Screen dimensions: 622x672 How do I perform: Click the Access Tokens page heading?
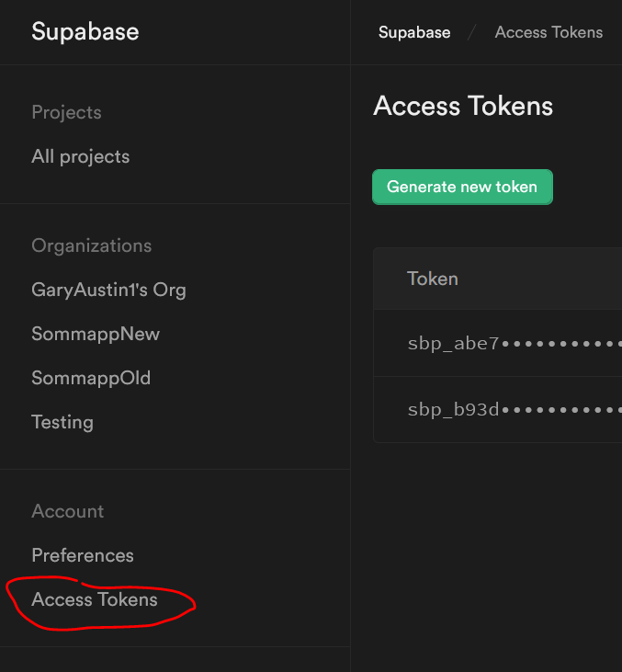[463, 106]
